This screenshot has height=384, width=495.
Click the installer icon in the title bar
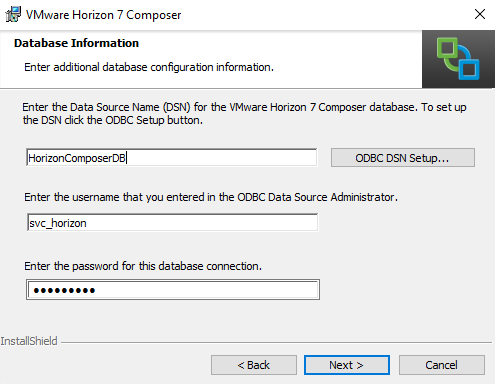(13, 15)
